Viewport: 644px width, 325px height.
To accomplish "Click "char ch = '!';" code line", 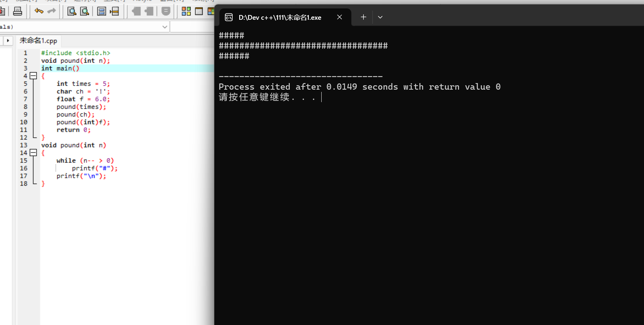I will (83, 91).
